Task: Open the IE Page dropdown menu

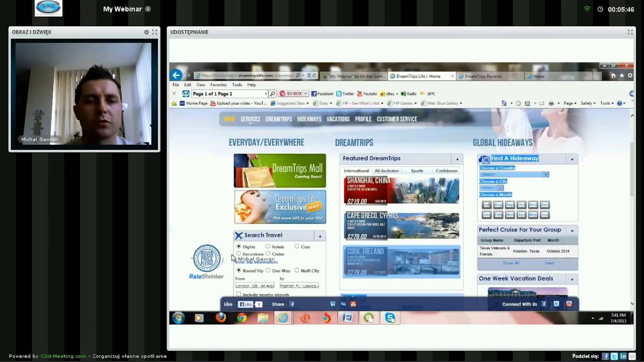Action: pyautogui.click(x=570, y=103)
